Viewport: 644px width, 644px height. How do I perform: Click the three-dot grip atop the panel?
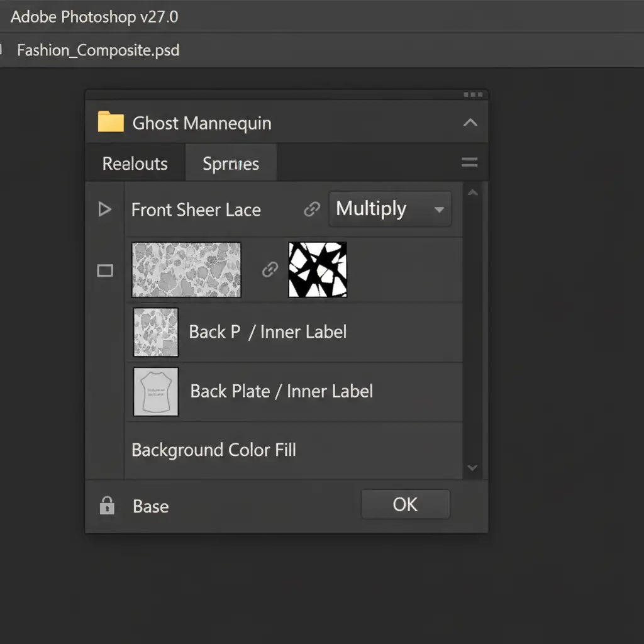point(472,95)
